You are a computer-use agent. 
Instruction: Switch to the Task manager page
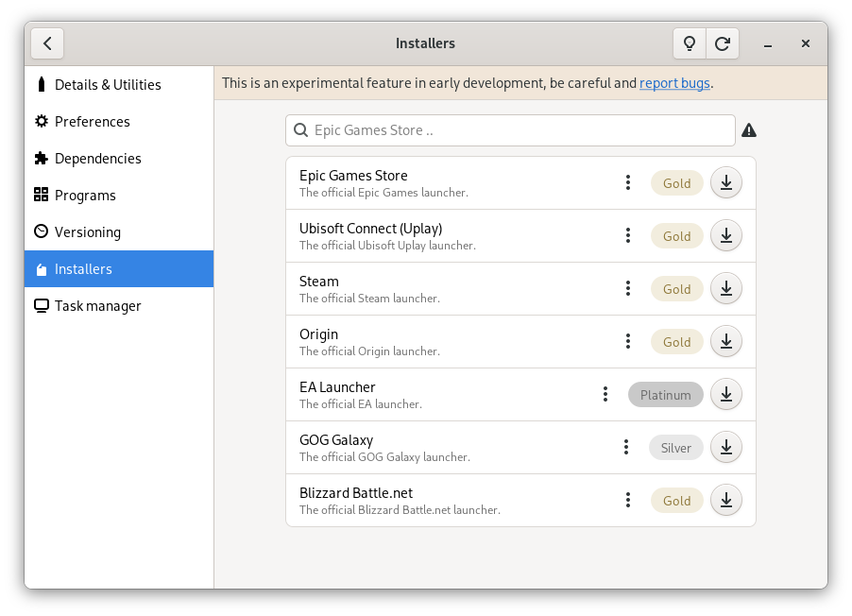point(98,306)
